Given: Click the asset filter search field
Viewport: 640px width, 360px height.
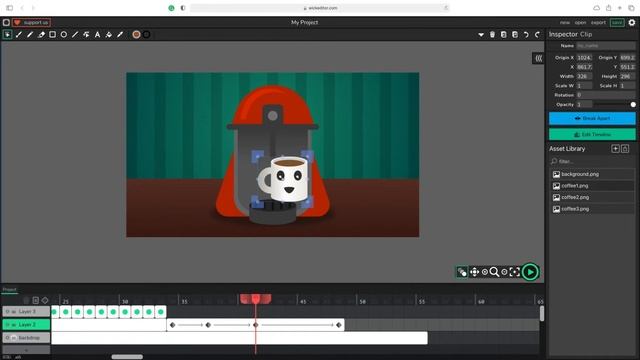Looking at the screenshot, I should 592,161.
